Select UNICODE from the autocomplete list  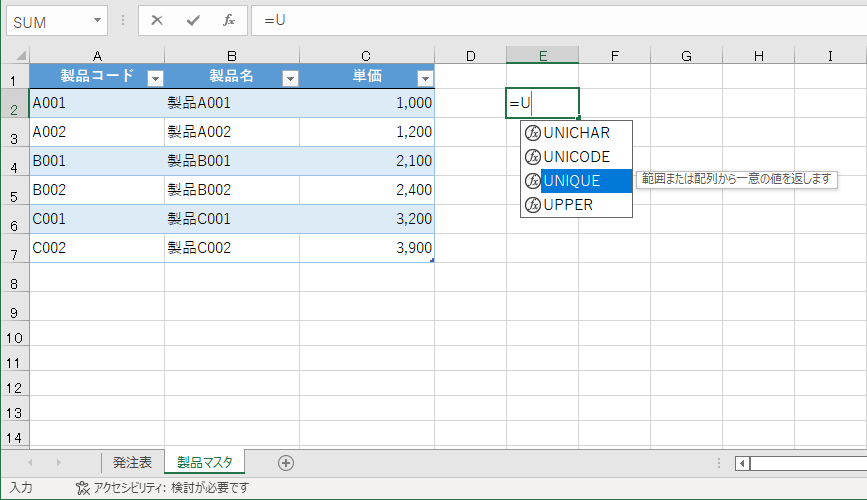pos(576,157)
